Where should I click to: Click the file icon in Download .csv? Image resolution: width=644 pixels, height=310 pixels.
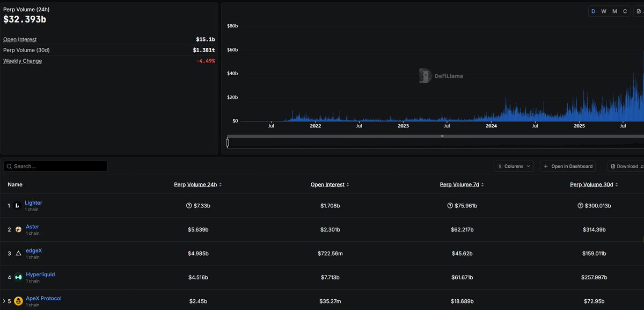pos(613,167)
